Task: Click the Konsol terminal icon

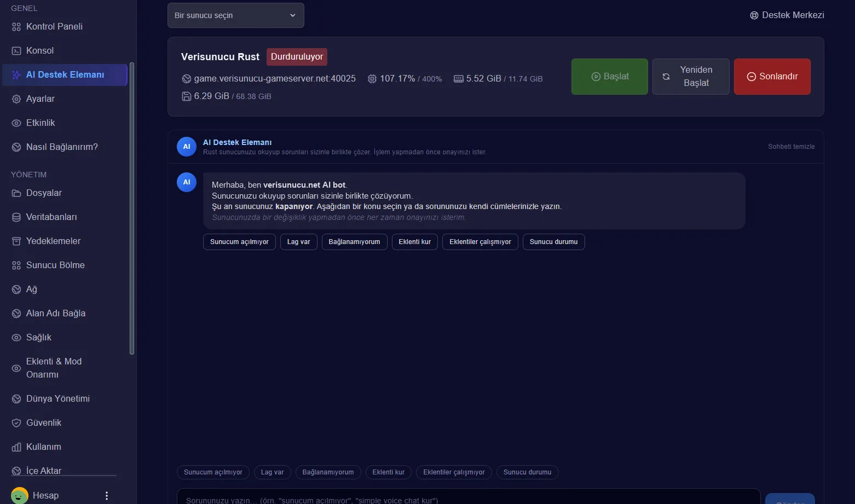Action: pyautogui.click(x=16, y=50)
